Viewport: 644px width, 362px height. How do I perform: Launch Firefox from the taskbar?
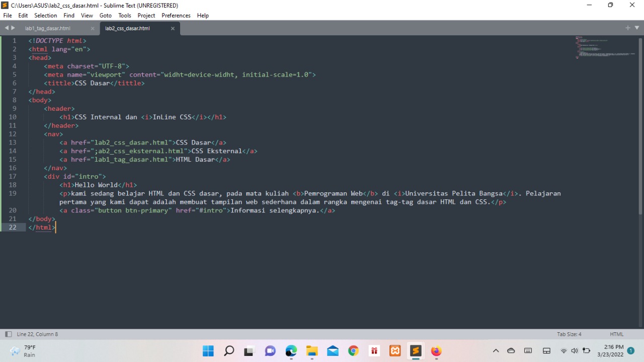(436, 351)
